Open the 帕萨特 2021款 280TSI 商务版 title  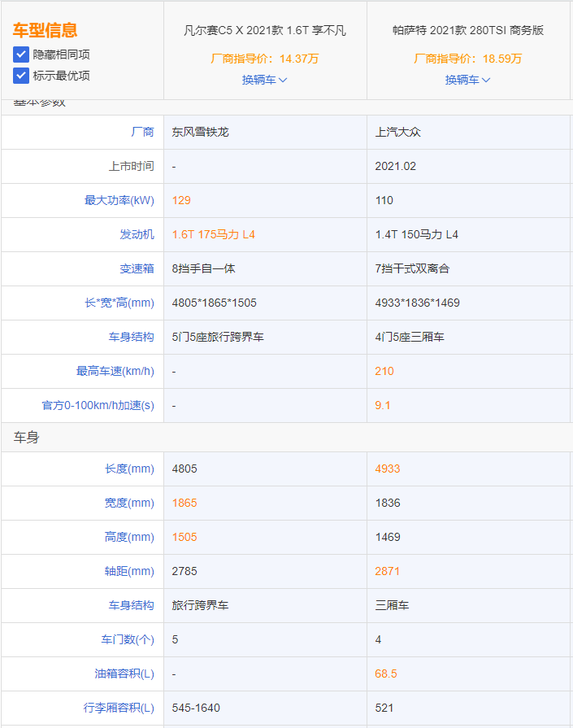pos(468,31)
